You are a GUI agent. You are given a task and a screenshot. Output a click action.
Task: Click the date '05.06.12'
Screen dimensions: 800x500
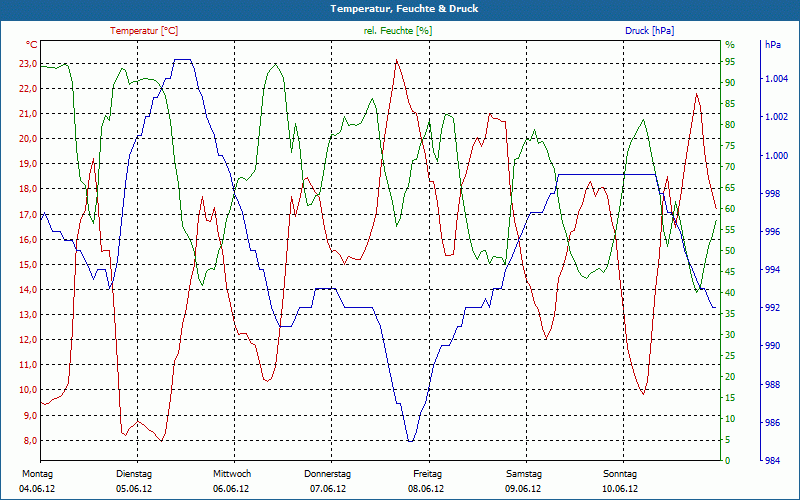[134, 489]
